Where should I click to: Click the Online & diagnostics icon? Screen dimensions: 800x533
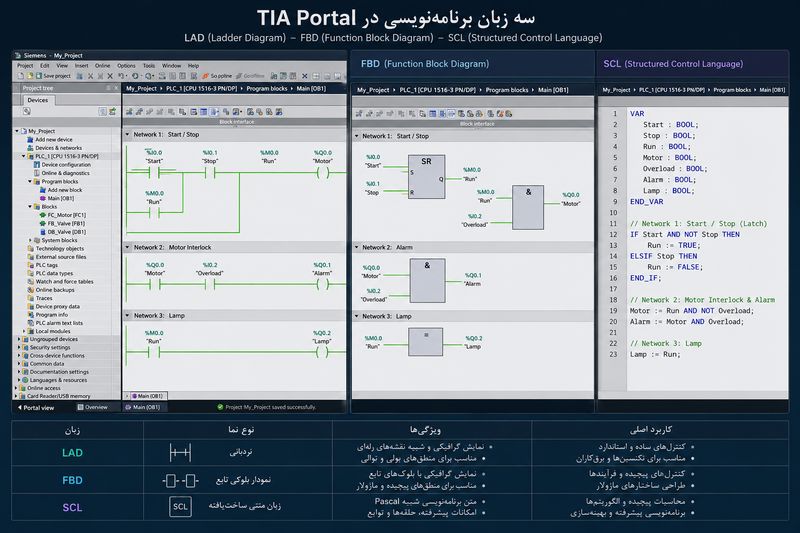click(37, 173)
